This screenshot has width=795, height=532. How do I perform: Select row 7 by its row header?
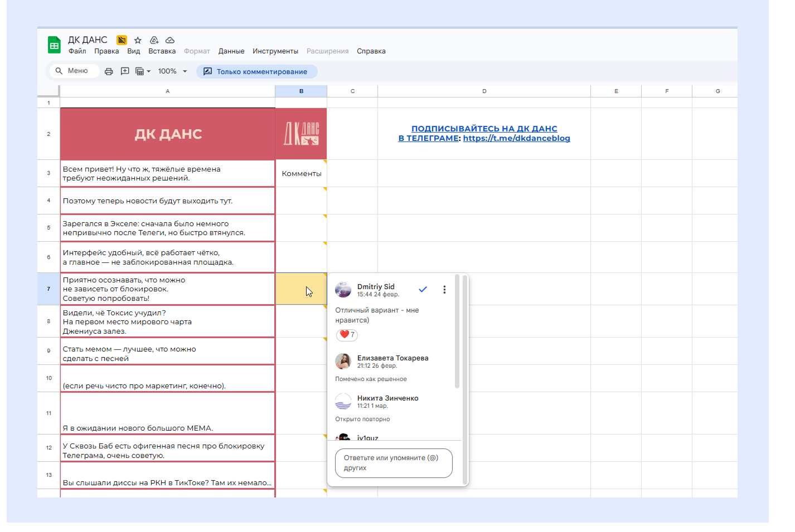click(x=49, y=289)
